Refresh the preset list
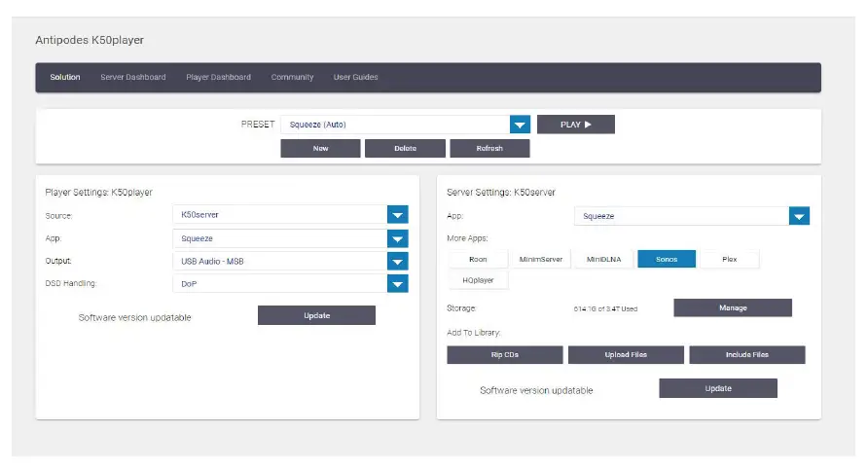The width and height of the screenshot is (868, 468). (x=489, y=148)
